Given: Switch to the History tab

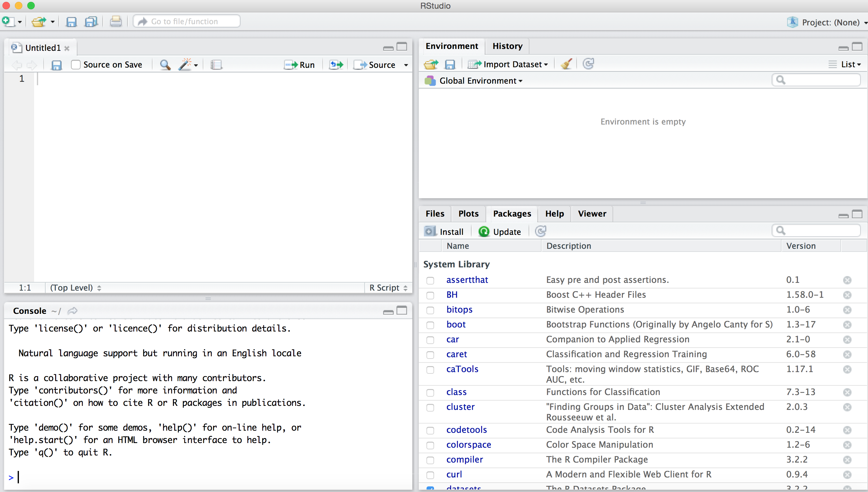Looking at the screenshot, I should (x=507, y=46).
